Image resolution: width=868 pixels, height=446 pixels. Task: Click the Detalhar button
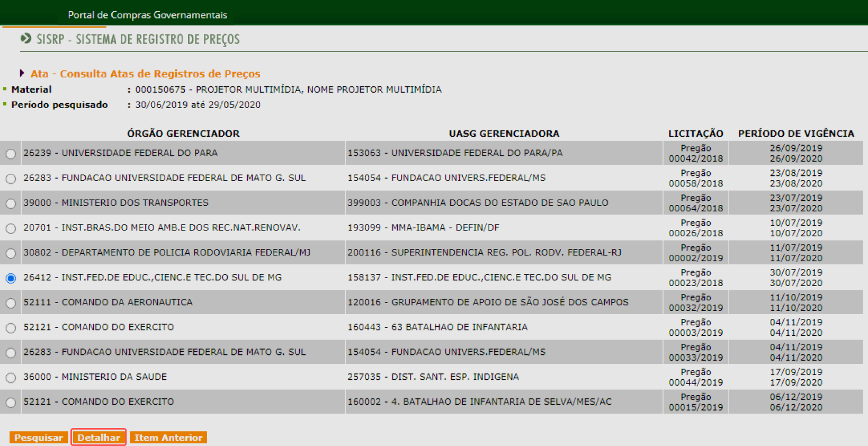[x=99, y=438]
